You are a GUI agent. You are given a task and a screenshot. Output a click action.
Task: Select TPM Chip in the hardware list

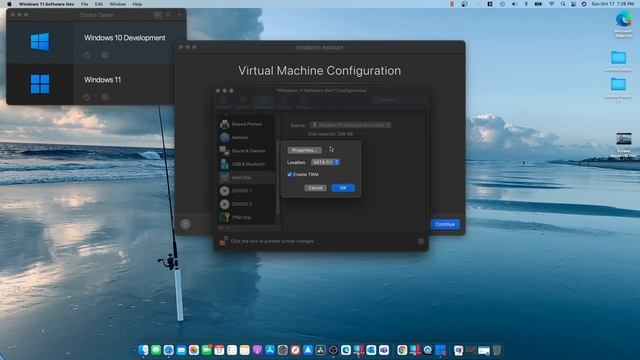pyautogui.click(x=247, y=218)
